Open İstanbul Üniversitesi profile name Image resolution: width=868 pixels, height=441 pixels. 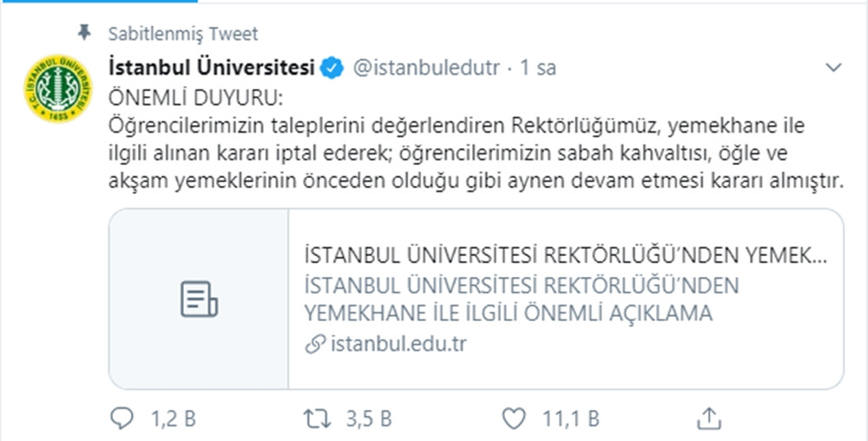(x=212, y=68)
